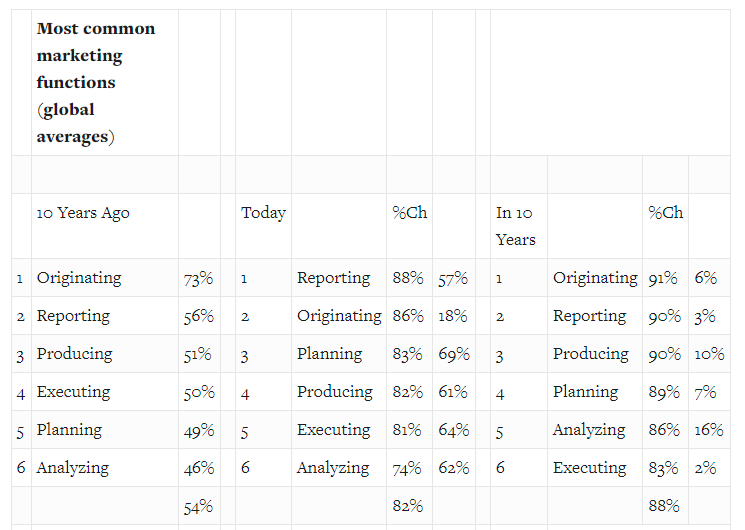
Task: Click the 73% value beside Originating
Action: pos(198,279)
